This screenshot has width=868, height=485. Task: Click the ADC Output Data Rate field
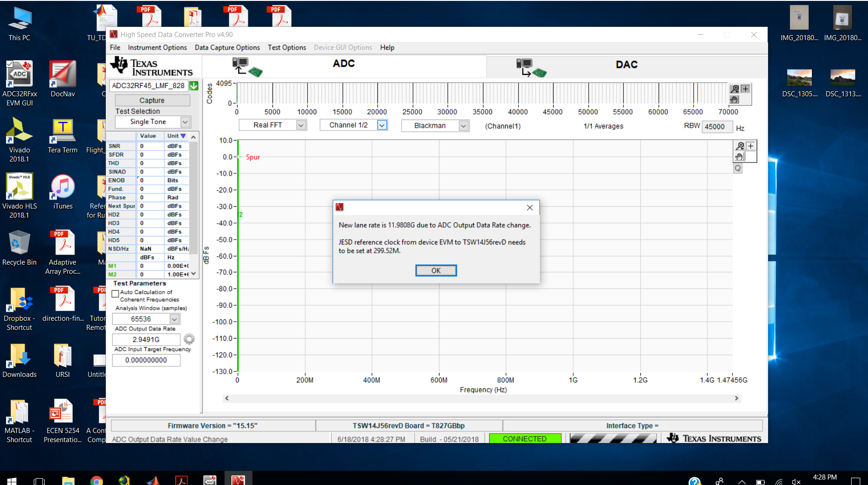coord(146,339)
